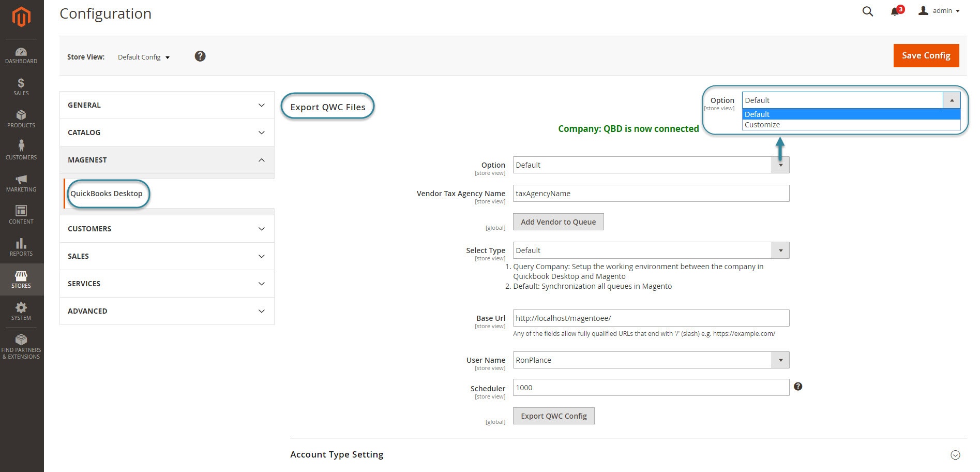Expand the CATALOG configuration group
The width and height of the screenshot is (980, 472).
167,132
